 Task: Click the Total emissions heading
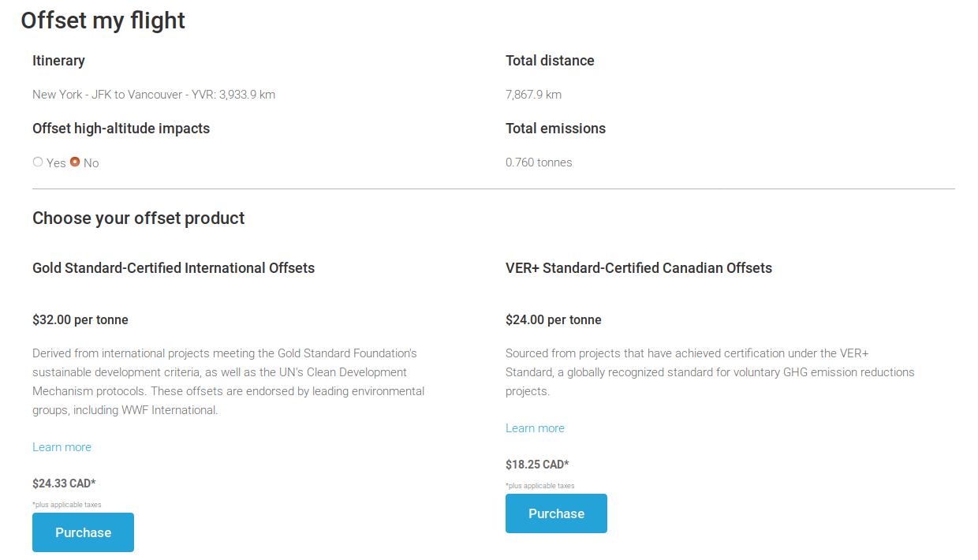(555, 129)
